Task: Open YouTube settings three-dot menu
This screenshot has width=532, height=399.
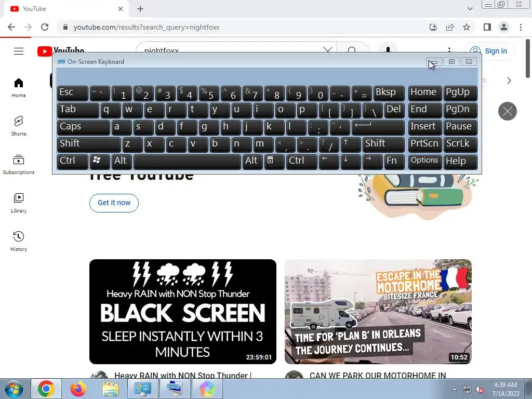Action: point(449,49)
